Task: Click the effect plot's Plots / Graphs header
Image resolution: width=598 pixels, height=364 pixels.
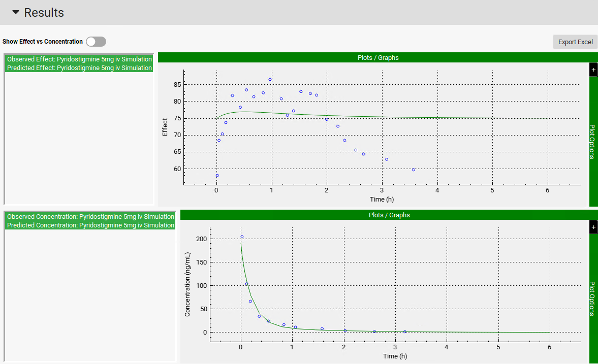Action: [x=377, y=57]
